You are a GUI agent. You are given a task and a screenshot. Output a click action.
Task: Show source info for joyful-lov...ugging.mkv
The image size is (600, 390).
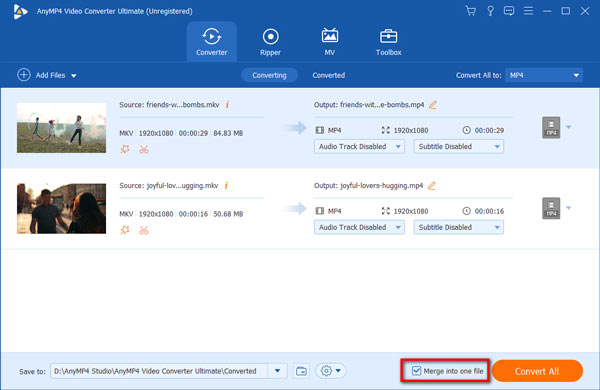pos(226,186)
